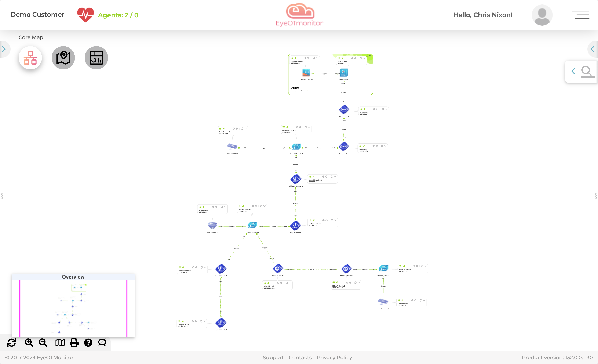Refresh the map with bottom toolbar icon
Image resolution: width=598 pixels, height=364 pixels.
point(12,343)
